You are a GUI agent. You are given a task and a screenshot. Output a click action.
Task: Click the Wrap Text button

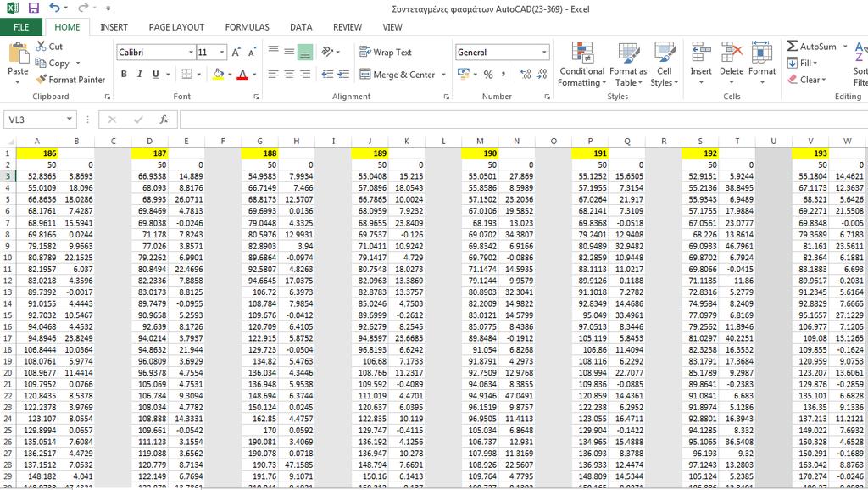(386, 52)
